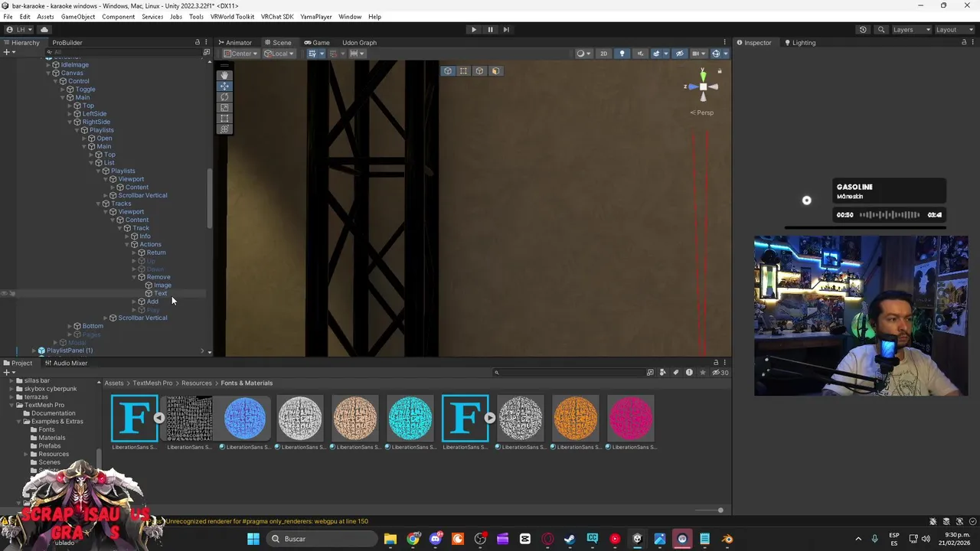The width and height of the screenshot is (980, 551).
Task: Select ProBuilder face selection mode
Action: 495,71
